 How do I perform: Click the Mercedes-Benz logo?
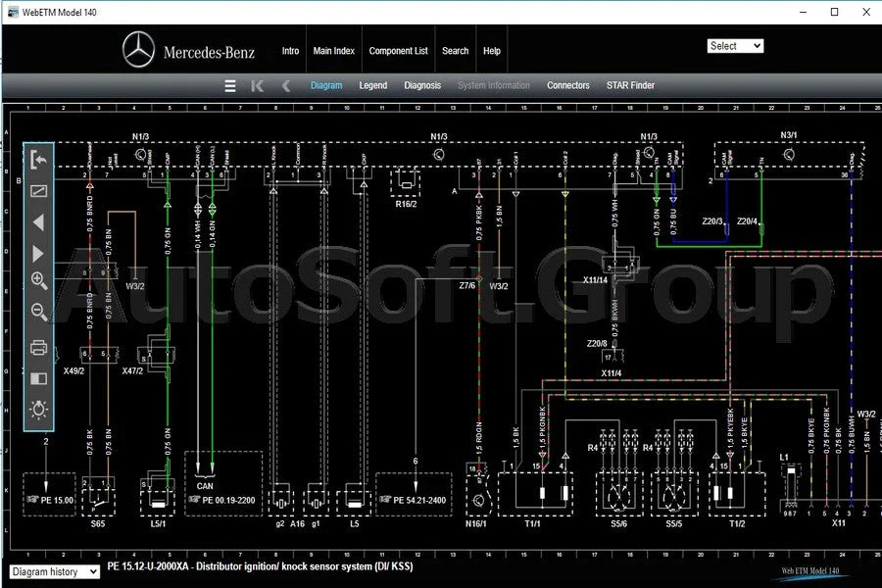pyautogui.click(x=137, y=48)
